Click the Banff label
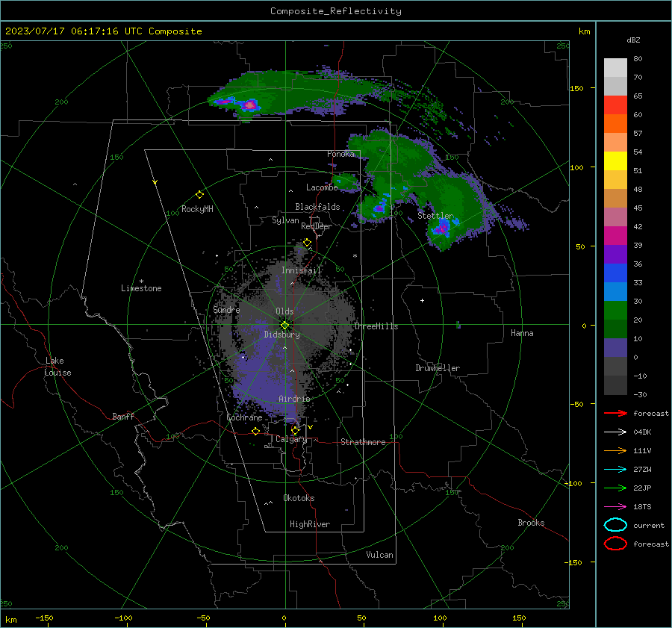The width and height of the screenshot is (672, 628). point(123,416)
